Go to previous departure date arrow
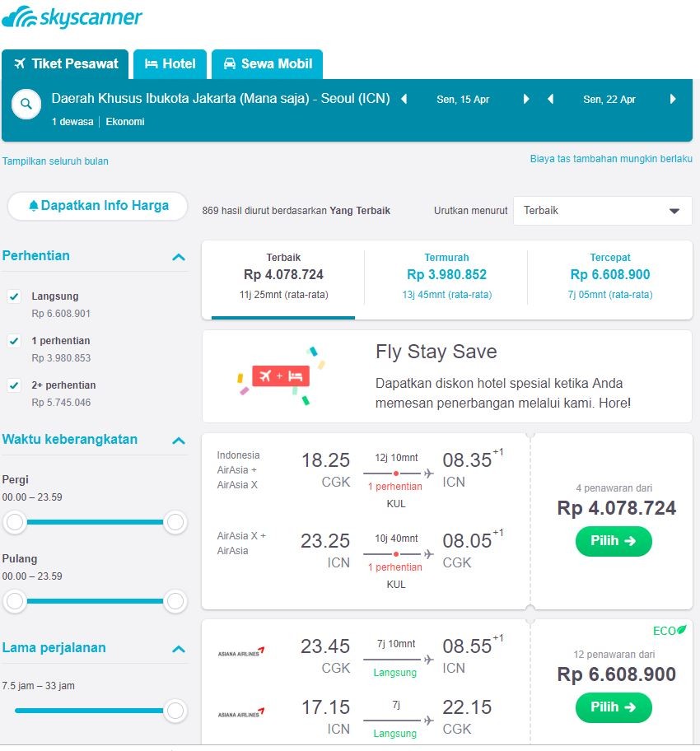The width and height of the screenshot is (700, 751). pos(404,100)
